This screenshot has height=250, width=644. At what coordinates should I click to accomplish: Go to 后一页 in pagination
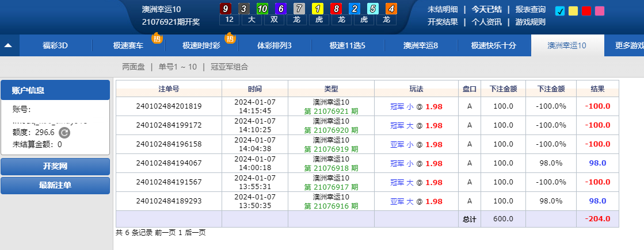195,233
